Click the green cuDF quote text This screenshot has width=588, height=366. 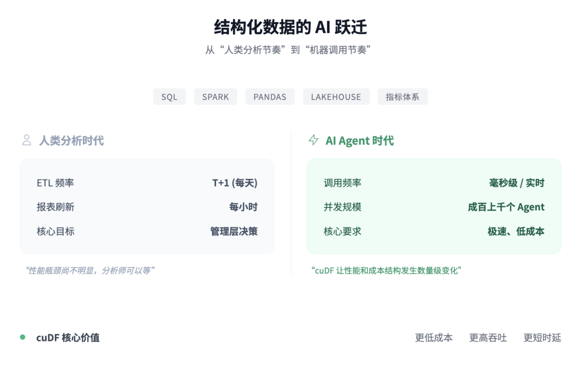coord(387,270)
